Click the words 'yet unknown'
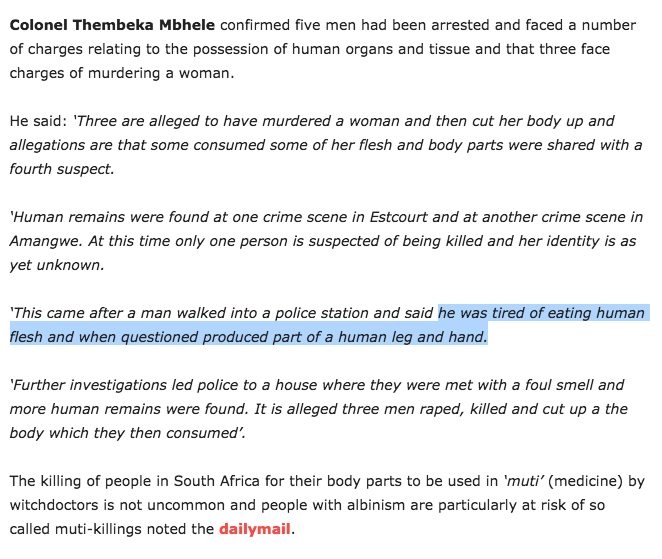 pos(55,265)
